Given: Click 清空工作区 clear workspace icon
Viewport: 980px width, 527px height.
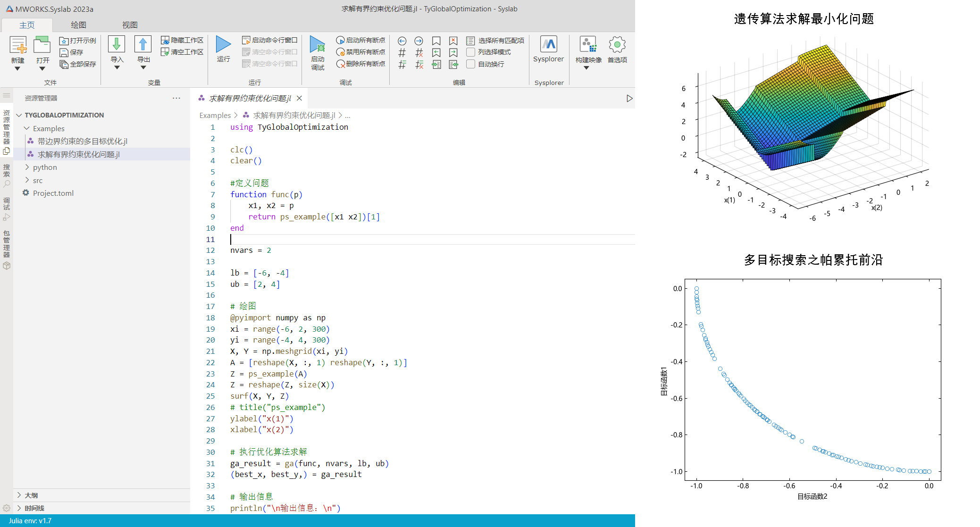Looking at the screenshot, I should tap(165, 52).
